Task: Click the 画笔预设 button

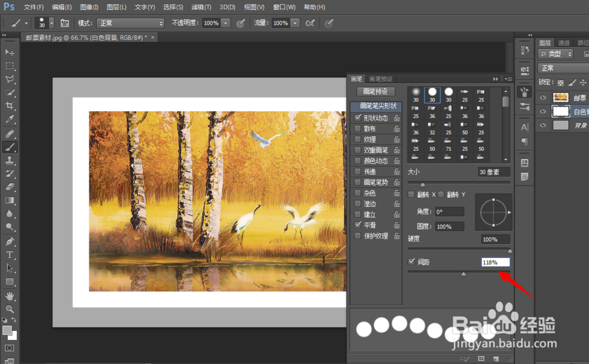Action: click(375, 91)
